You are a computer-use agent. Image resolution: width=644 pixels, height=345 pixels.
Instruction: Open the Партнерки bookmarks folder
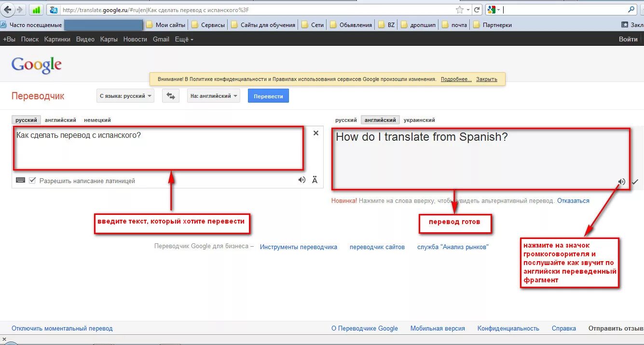[x=492, y=25]
